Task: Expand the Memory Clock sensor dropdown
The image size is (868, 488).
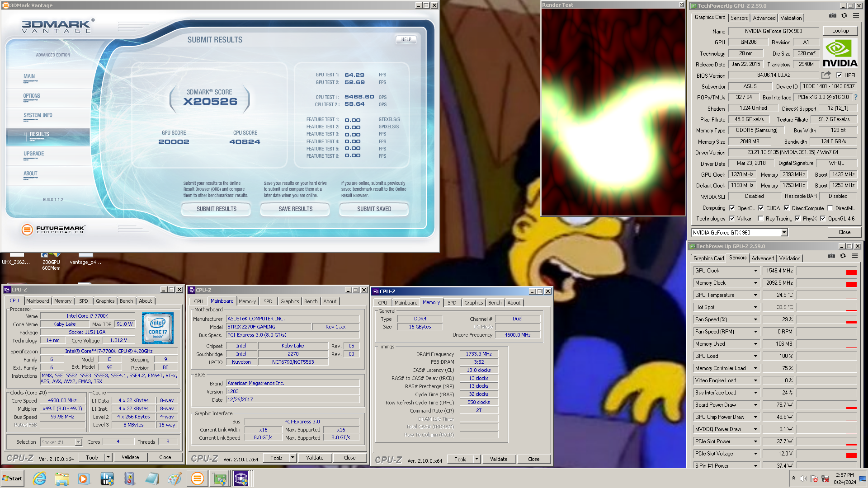Action: click(755, 283)
